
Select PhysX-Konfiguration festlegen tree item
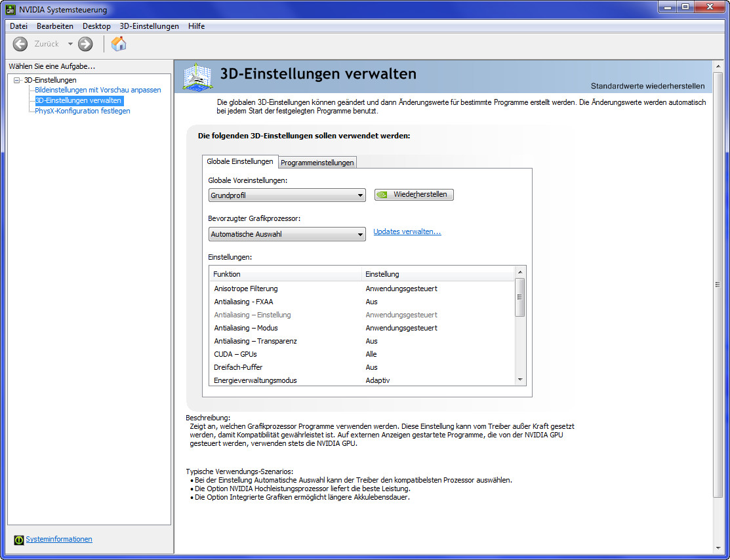83,111
